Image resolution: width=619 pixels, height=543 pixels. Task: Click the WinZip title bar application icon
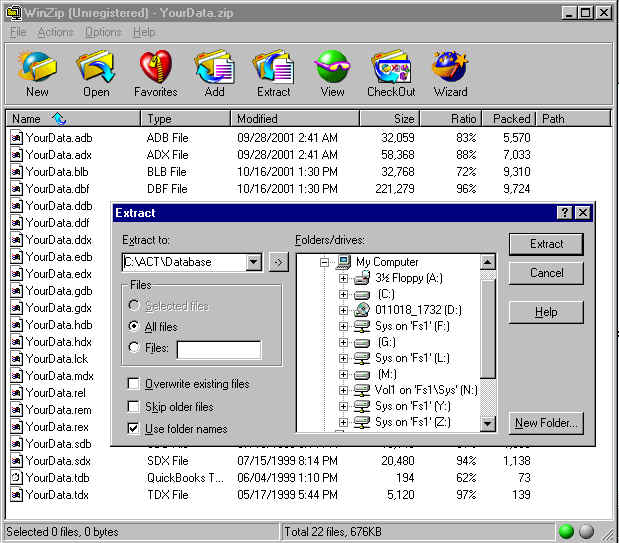click(x=13, y=13)
